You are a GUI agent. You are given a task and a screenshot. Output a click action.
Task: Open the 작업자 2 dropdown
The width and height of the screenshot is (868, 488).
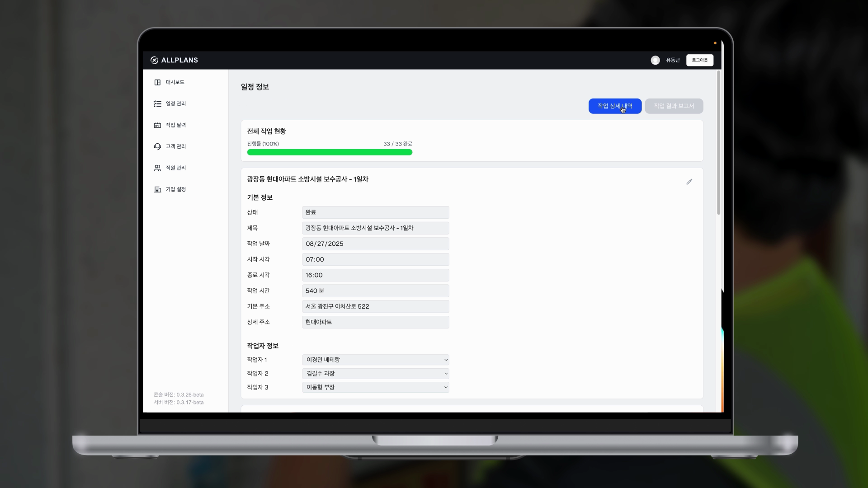375,373
